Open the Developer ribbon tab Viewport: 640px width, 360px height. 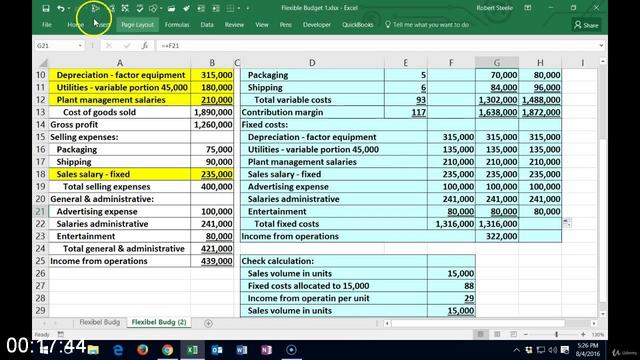click(x=317, y=25)
